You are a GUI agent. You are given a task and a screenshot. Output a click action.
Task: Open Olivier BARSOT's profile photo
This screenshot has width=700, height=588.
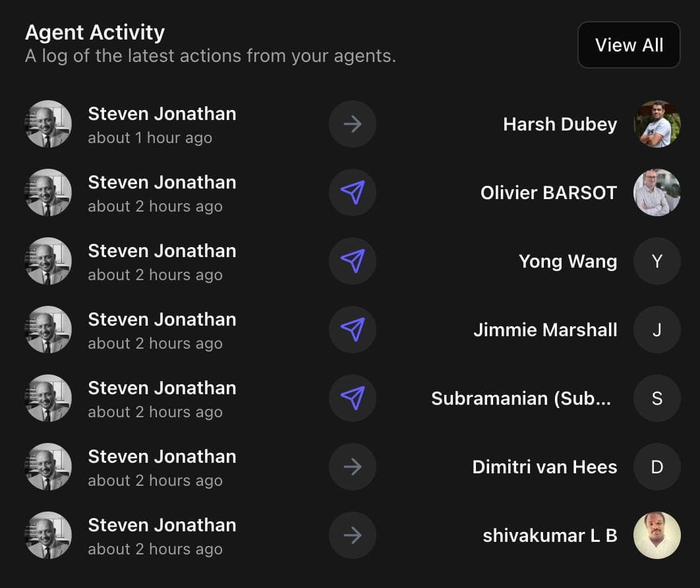656,192
